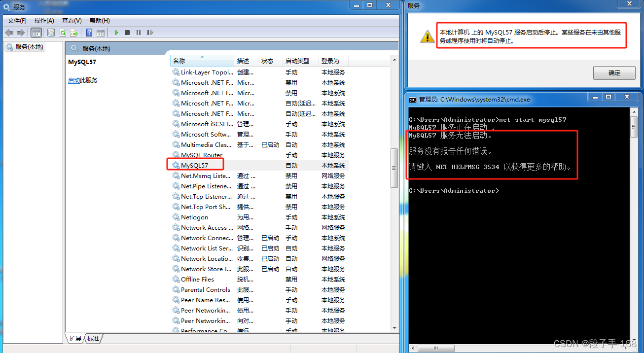Click 确定 in the 服务 error dialog

[614, 73]
